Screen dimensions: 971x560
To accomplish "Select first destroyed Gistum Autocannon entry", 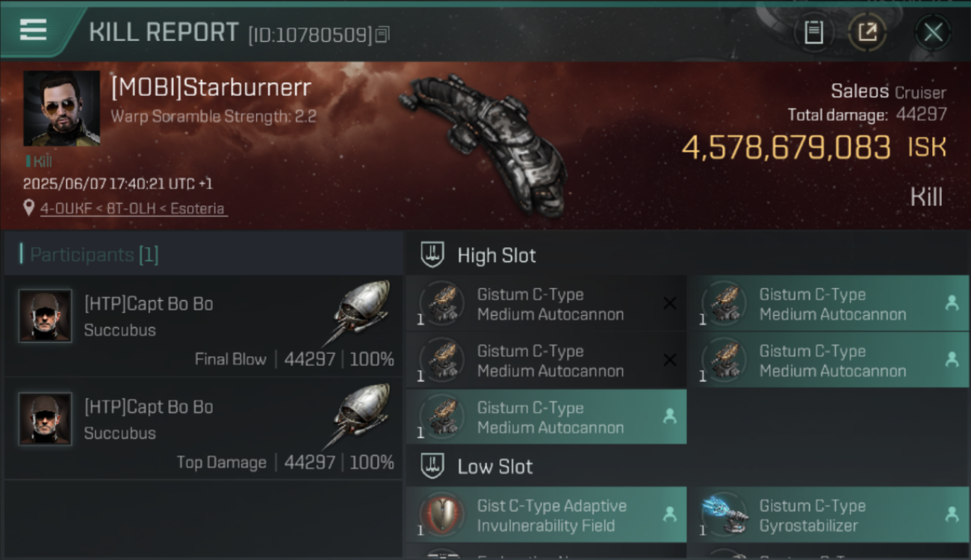I will pyautogui.click(x=545, y=304).
